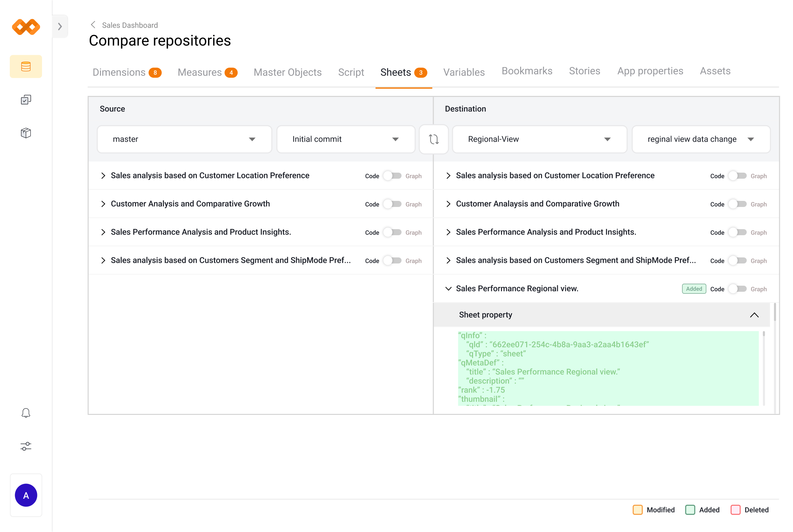Toggle Code/Graph for Sales Performance Regional view

tap(737, 289)
